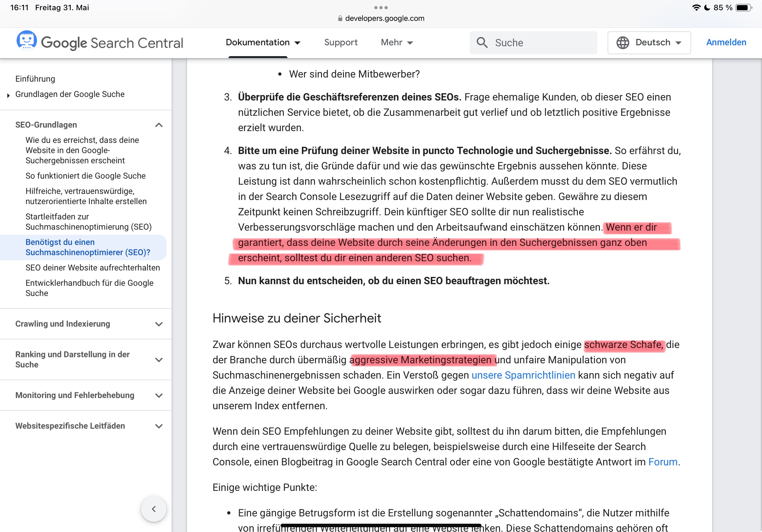The width and height of the screenshot is (762, 532).
Task: Open Startleitfaden zur Suchmaschinenoptimierung
Action: [x=89, y=222]
